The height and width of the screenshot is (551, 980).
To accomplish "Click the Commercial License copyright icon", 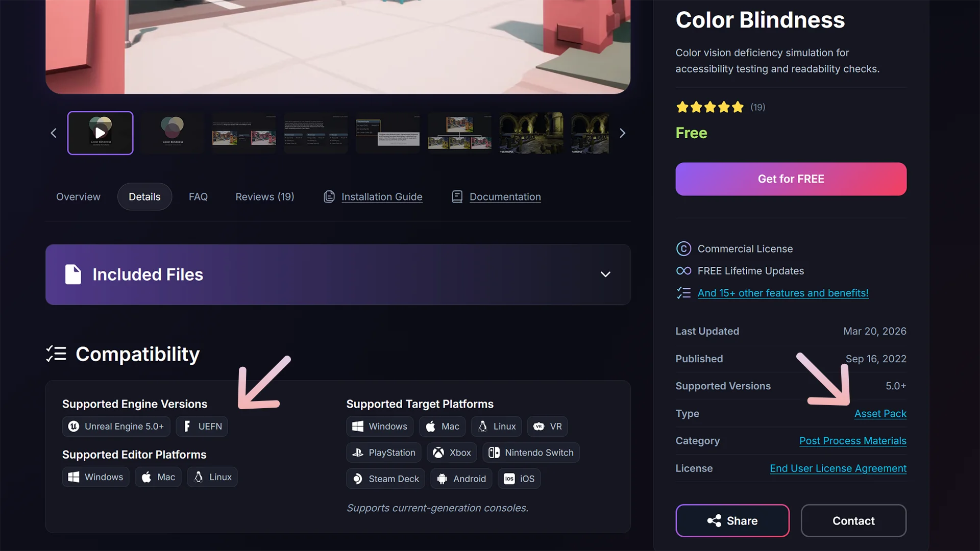I will [683, 249].
